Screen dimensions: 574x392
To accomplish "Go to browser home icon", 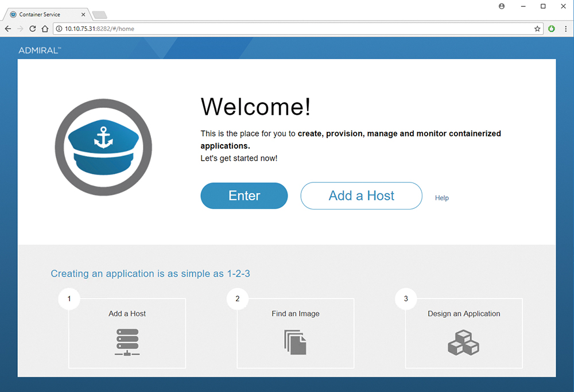I will point(45,29).
